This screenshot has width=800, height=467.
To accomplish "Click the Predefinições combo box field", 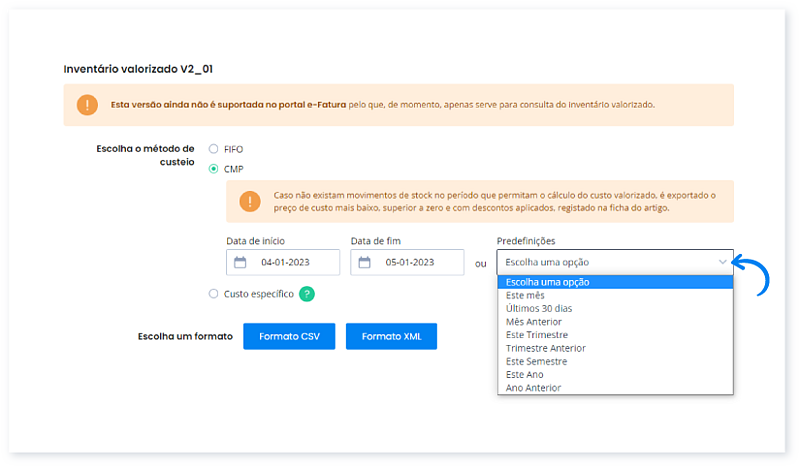I will click(x=605, y=262).
